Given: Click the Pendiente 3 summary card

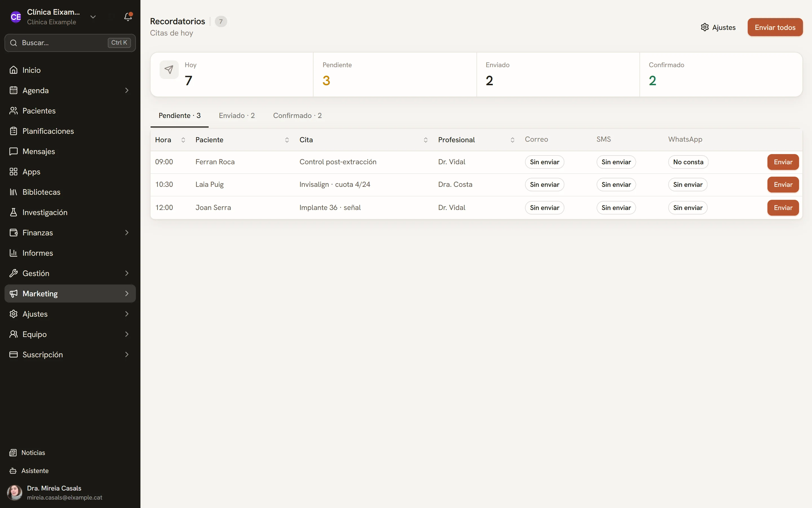Looking at the screenshot, I should (x=395, y=74).
